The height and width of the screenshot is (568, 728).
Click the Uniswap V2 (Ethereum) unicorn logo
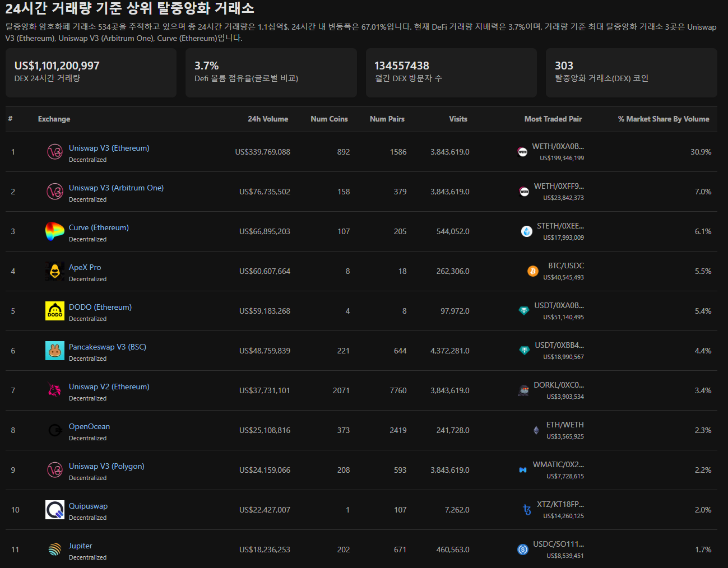pos(55,390)
